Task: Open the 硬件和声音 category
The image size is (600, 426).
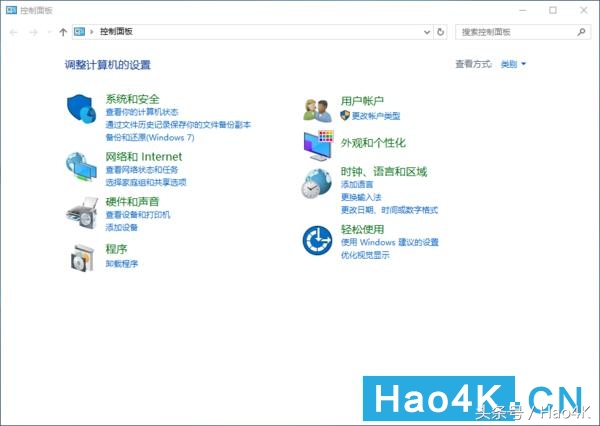Action: pyautogui.click(x=132, y=202)
